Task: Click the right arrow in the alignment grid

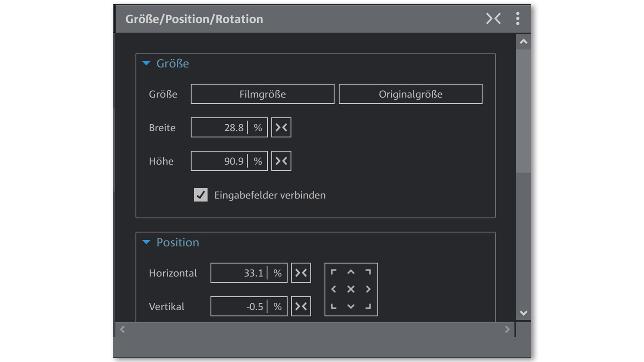Action: point(368,289)
